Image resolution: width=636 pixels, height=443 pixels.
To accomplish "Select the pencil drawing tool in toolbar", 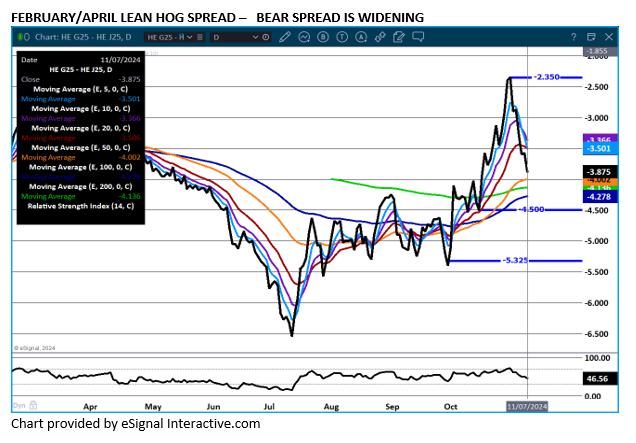I will coord(286,36).
